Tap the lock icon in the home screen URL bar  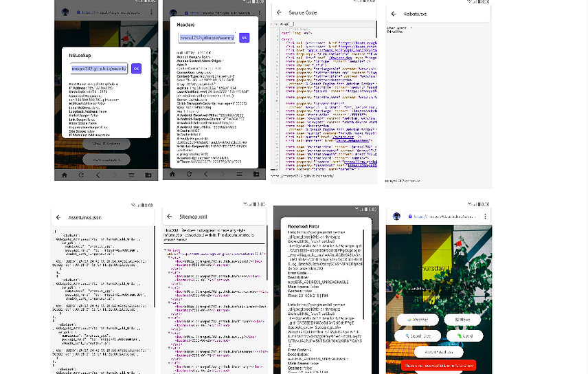pos(410,217)
